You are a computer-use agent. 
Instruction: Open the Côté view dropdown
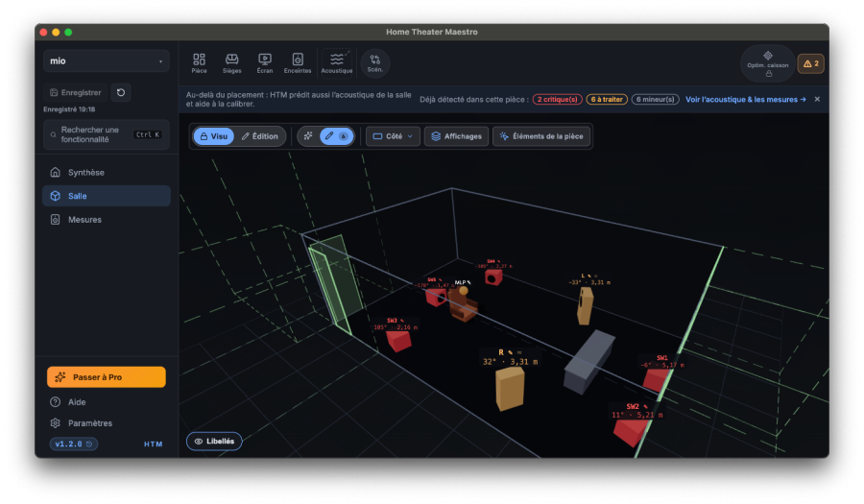(x=393, y=136)
